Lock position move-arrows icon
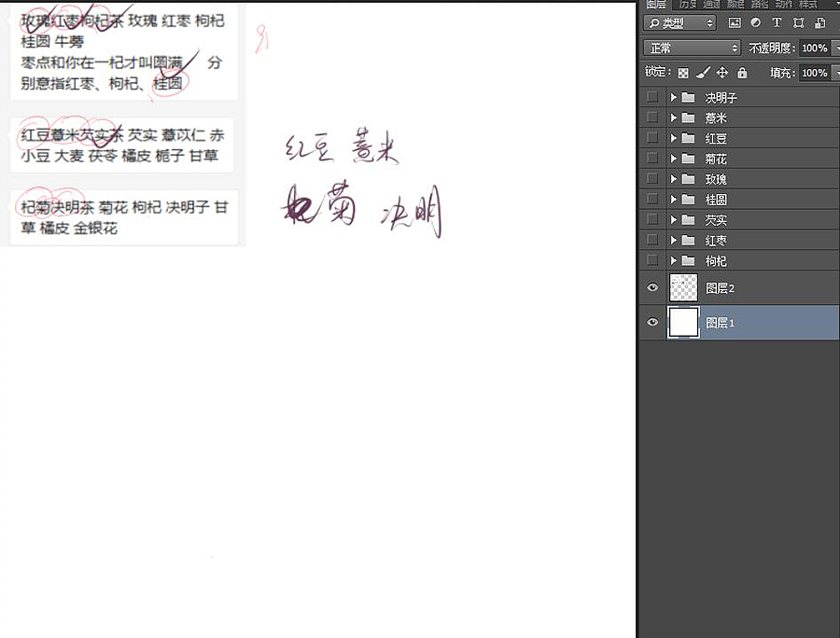 pyautogui.click(x=722, y=72)
